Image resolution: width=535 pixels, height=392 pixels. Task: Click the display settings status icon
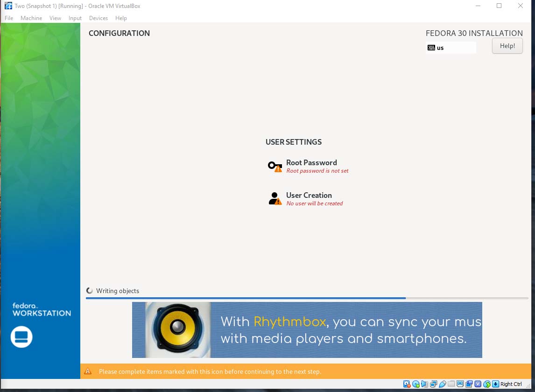coord(460,384)
